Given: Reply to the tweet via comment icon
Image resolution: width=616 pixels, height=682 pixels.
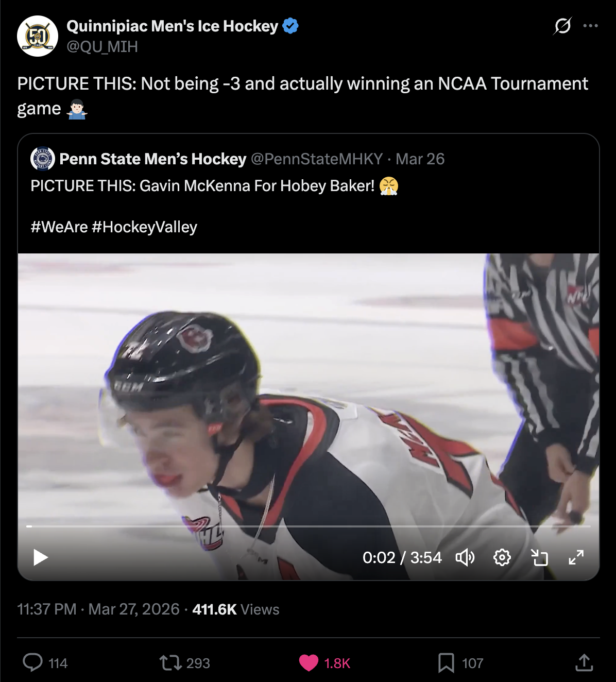Looking at the screenshot, I should (x=33, y=662).
